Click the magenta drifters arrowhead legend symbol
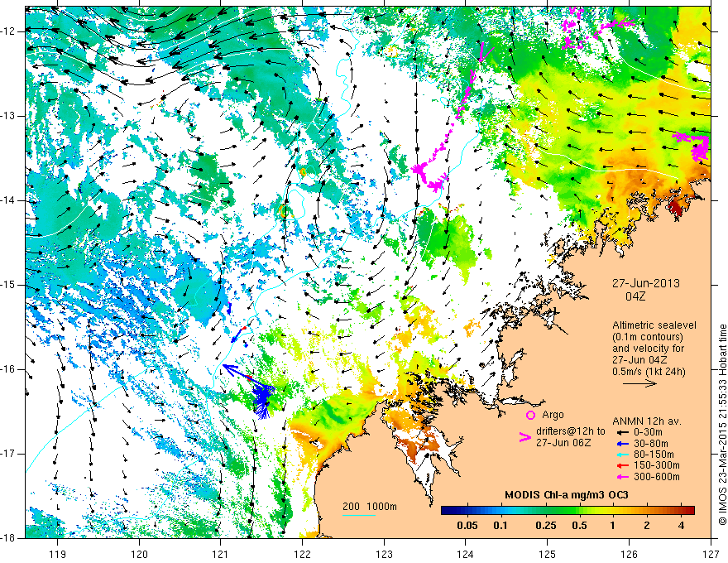Image resolution: width=728 pixels, height=563 pixels. (x=524, y=437)
